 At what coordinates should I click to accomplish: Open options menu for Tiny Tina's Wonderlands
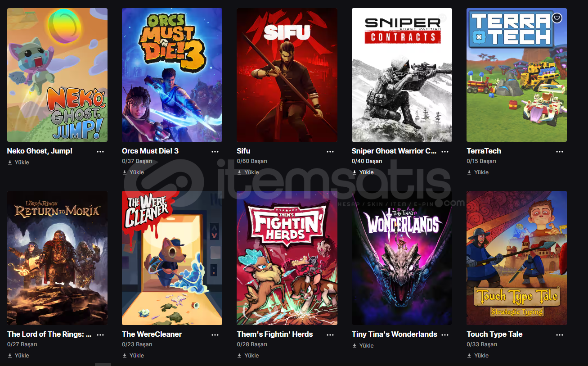click(x=445, y=335)
